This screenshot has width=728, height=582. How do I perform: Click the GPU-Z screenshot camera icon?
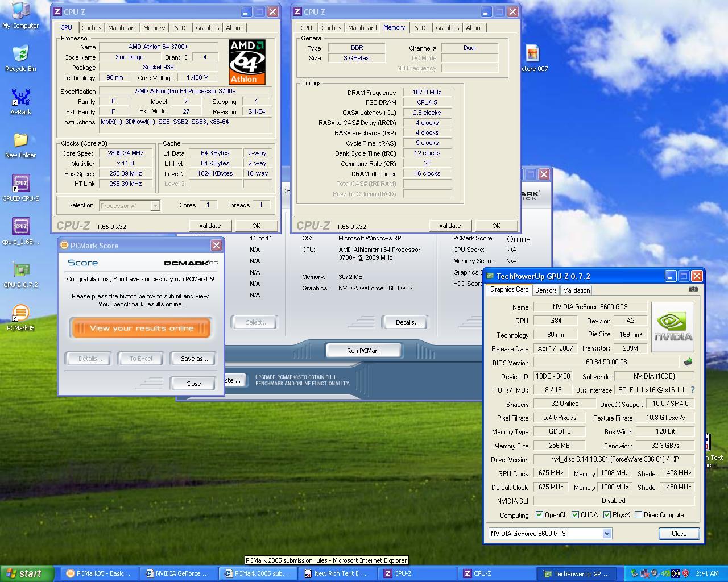(693, 289)
